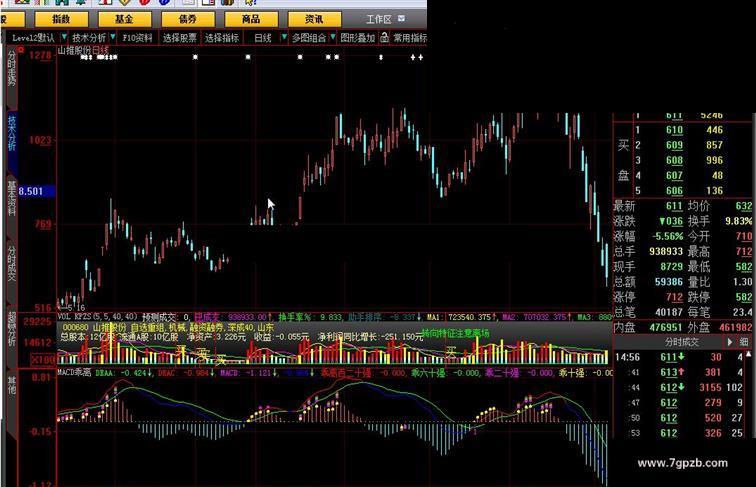Click the 总额 value 59386
756x487 pixels.
(669, 282)
